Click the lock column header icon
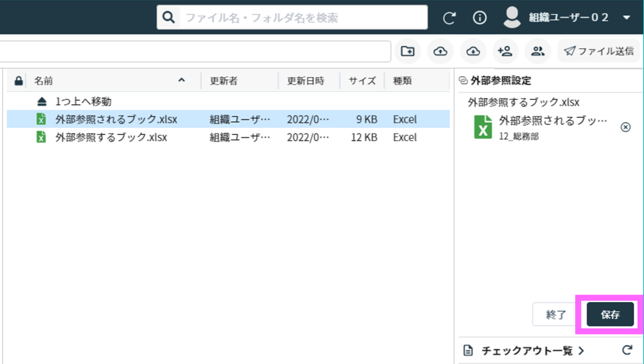This screenshot has width=644, height=364. 18,81
